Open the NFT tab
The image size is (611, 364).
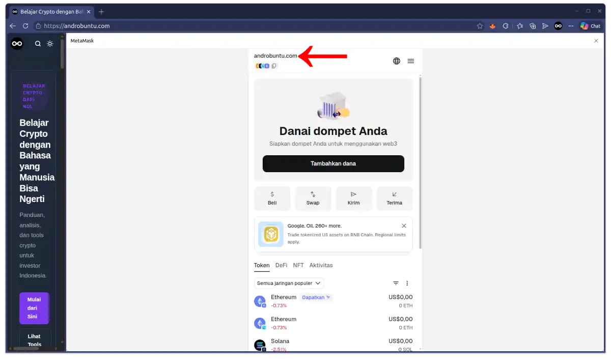(x=298, y=265)
